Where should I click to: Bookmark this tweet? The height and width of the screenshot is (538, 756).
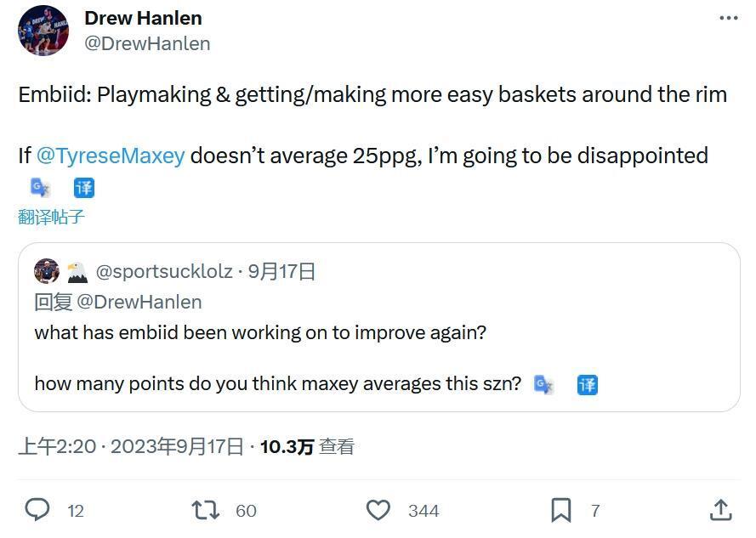coord(561,510)
